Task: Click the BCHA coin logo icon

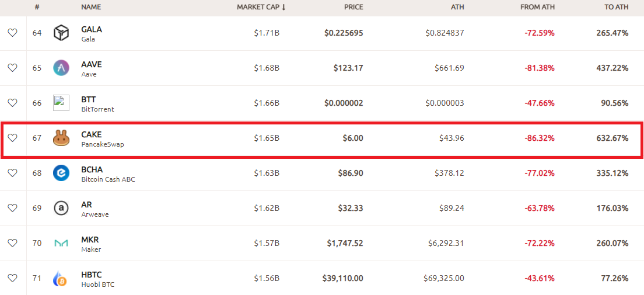Action: pyautogui.click(x=61, y=173)
